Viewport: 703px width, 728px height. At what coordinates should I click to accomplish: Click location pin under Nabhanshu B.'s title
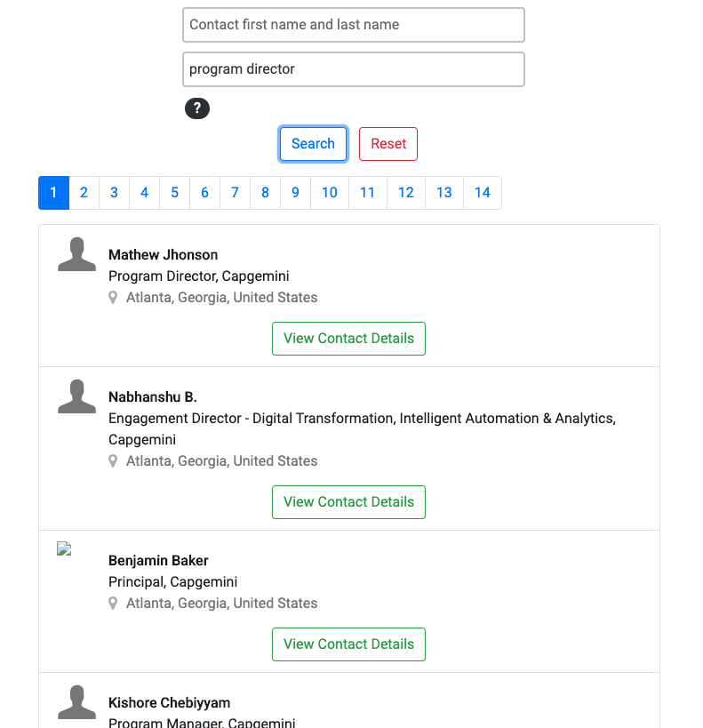113,461
